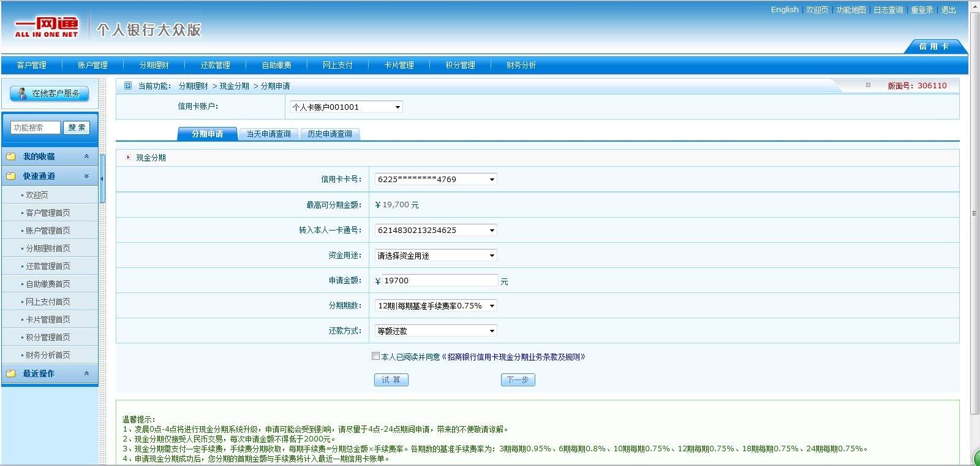Open the 账户管理 menu
This screenshot has height=466, width=980.
[x=93, y=65]
